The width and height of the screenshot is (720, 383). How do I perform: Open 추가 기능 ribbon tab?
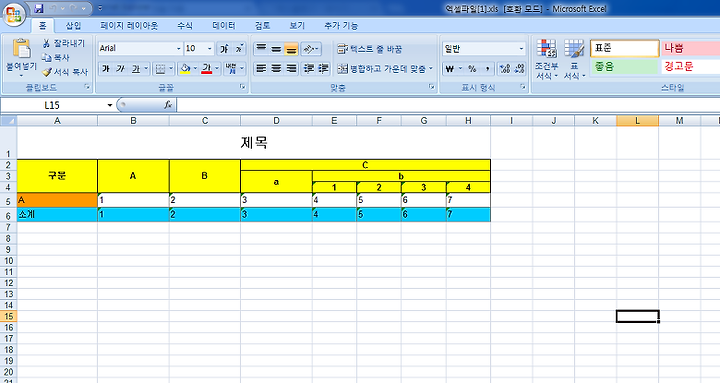pyautogui.click(x=341, y=26)
